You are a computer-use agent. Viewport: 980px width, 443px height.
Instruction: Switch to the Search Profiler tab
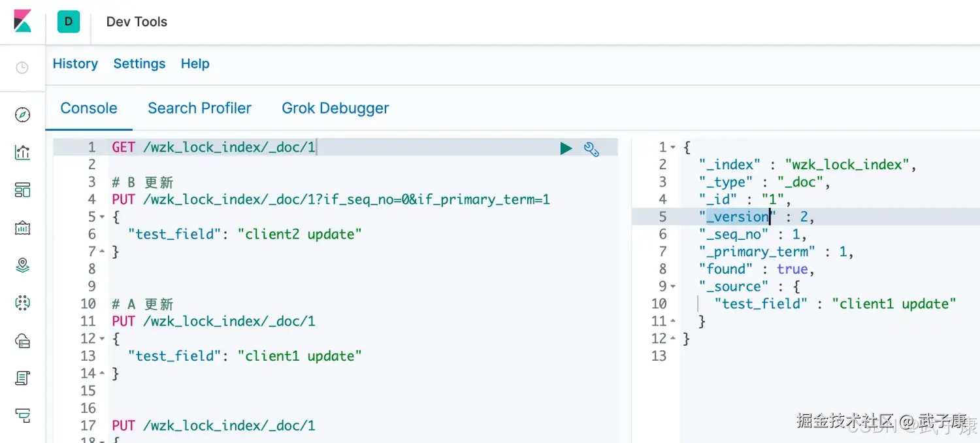coord(199,108)
